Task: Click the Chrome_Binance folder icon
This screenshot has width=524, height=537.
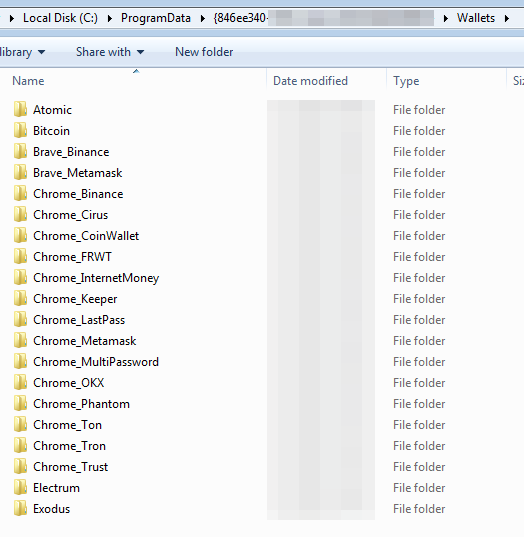Action: 20,193
